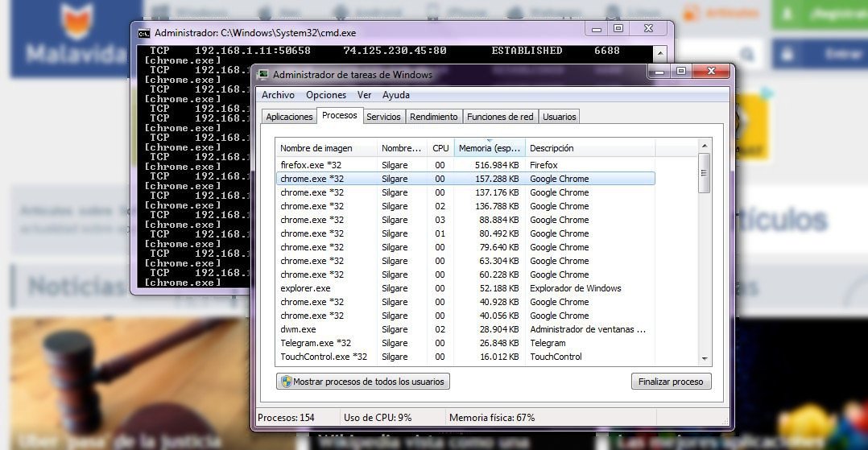This screenshot has height=450, width=868.
Task: Select the Telegram.exe *32 process row
Action: [465, 343]
